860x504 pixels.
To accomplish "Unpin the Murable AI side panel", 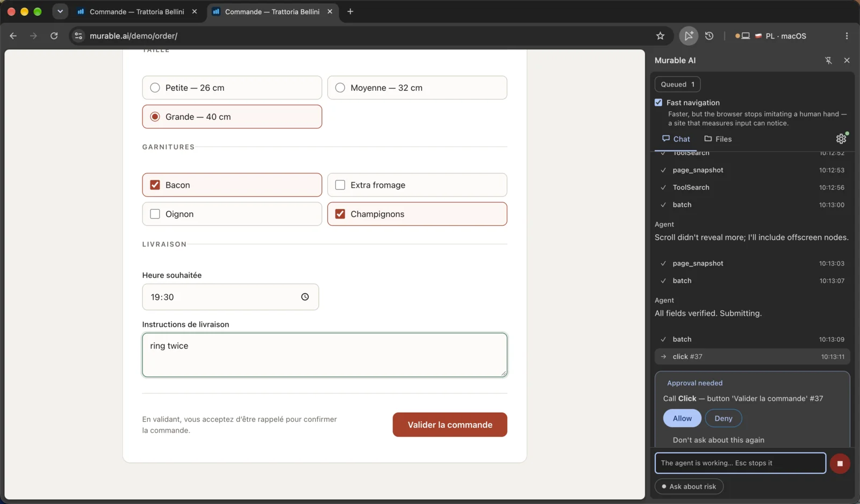I will coord(828,61).
